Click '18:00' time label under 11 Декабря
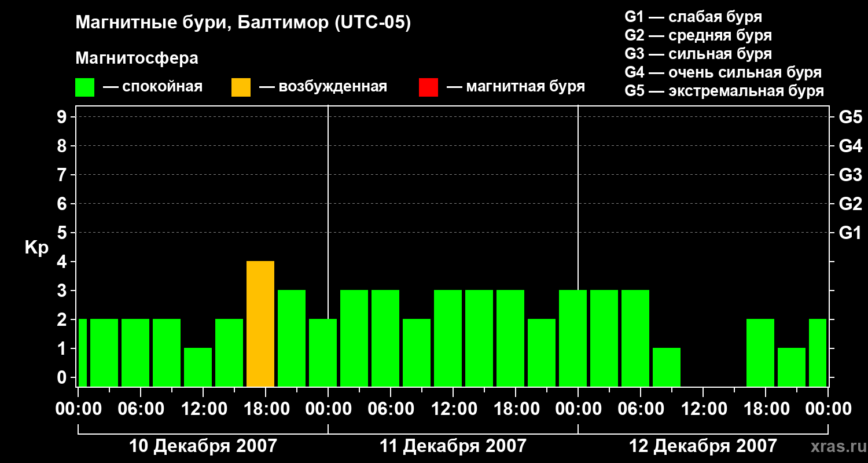This screenshot has height=463, width=868. point(516,409)
